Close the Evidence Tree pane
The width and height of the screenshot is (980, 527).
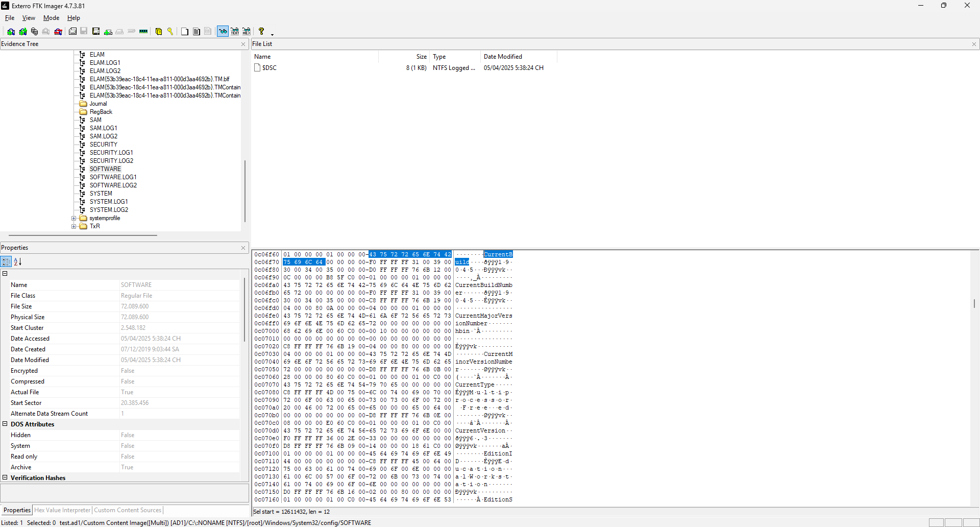[x=243, y=44]
